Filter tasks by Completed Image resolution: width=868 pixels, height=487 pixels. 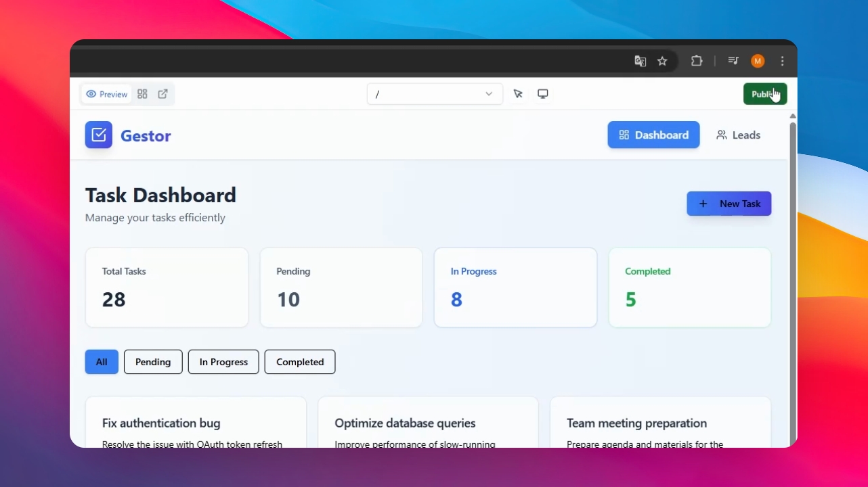(300, 362)
